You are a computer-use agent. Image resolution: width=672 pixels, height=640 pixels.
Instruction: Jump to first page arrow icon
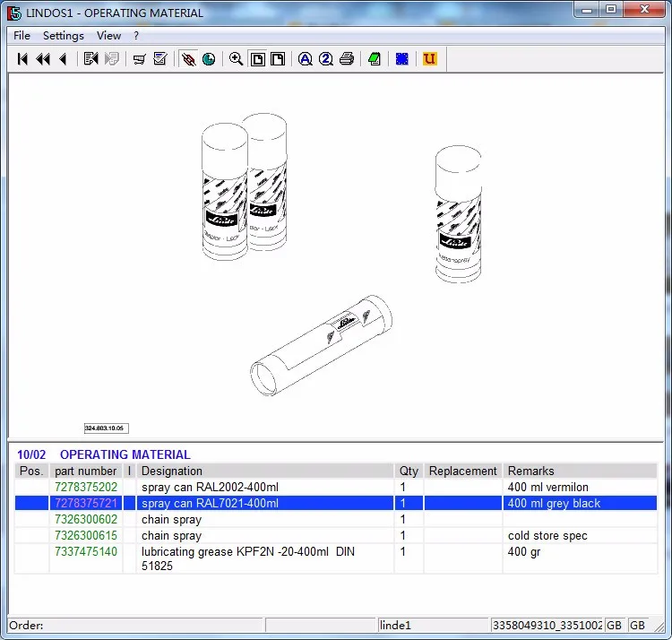pos(22,59)
